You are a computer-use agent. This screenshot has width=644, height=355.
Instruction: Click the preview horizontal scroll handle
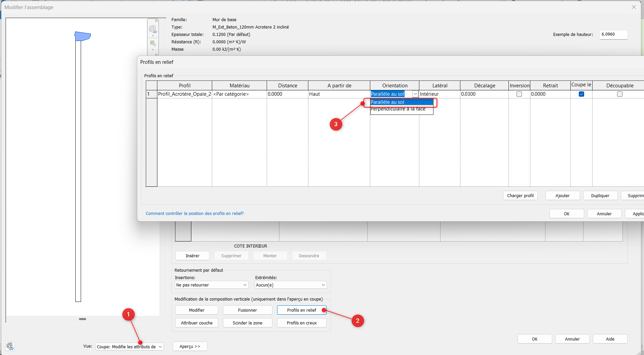point(82,319)
